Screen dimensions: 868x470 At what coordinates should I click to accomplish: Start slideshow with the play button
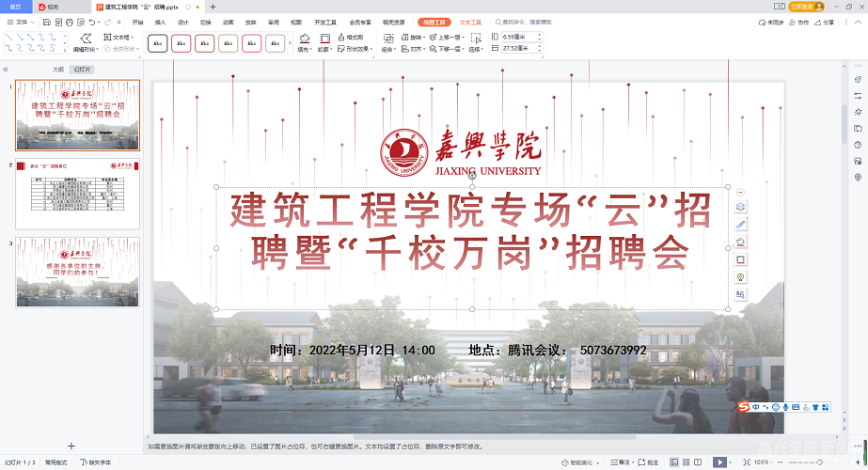click(719, 462)
